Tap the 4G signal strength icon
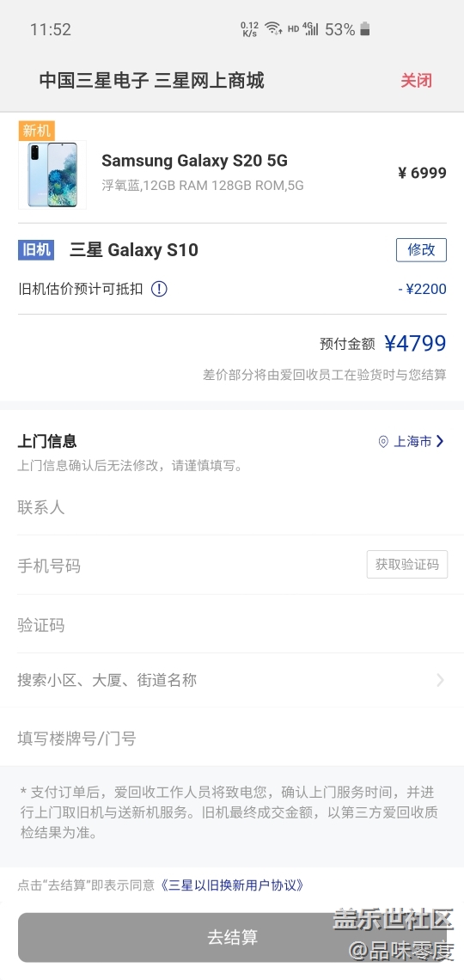The height and width of the screenshot is (980, 464). click(310, 28)
